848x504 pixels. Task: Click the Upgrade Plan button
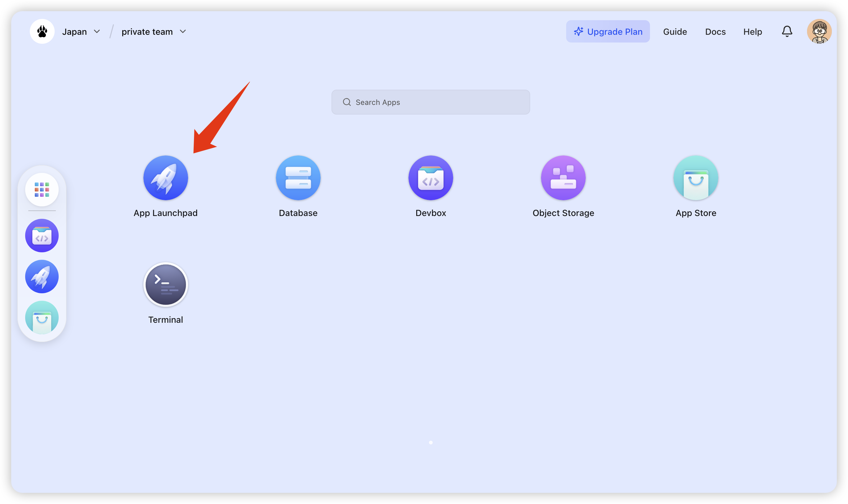pyautogui.click(x=607, y=32)
